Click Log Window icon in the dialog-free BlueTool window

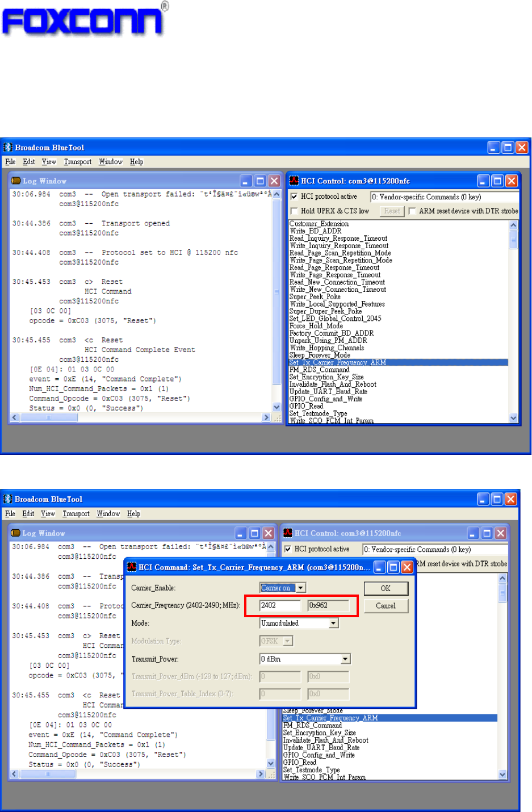[x=16, y=181]
